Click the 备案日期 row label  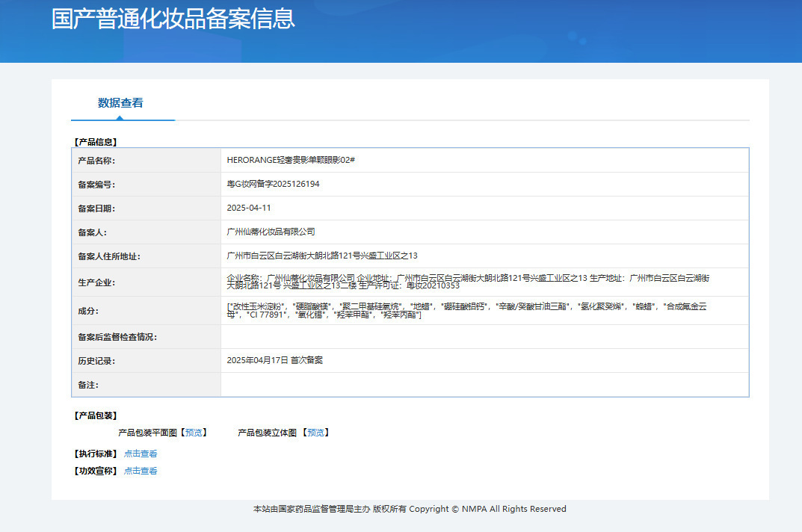(x=96, y=208)
